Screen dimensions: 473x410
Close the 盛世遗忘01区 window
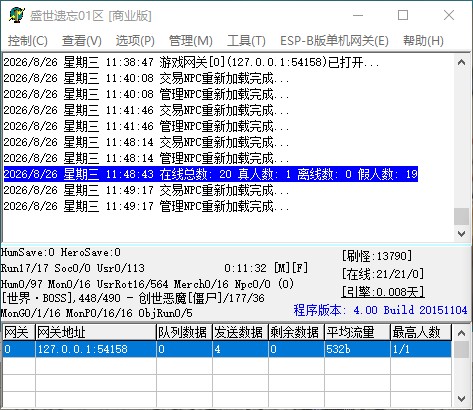(x=449, y=15)
